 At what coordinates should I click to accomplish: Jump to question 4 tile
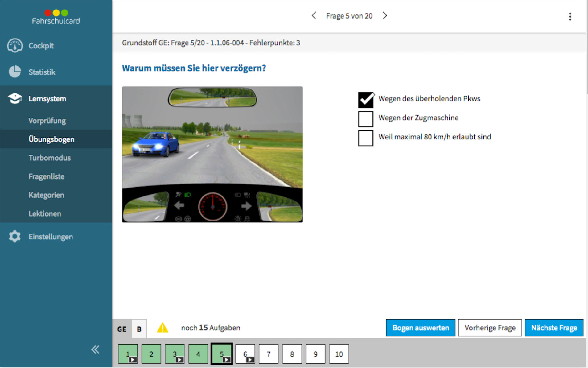click(x=198, y=354)
